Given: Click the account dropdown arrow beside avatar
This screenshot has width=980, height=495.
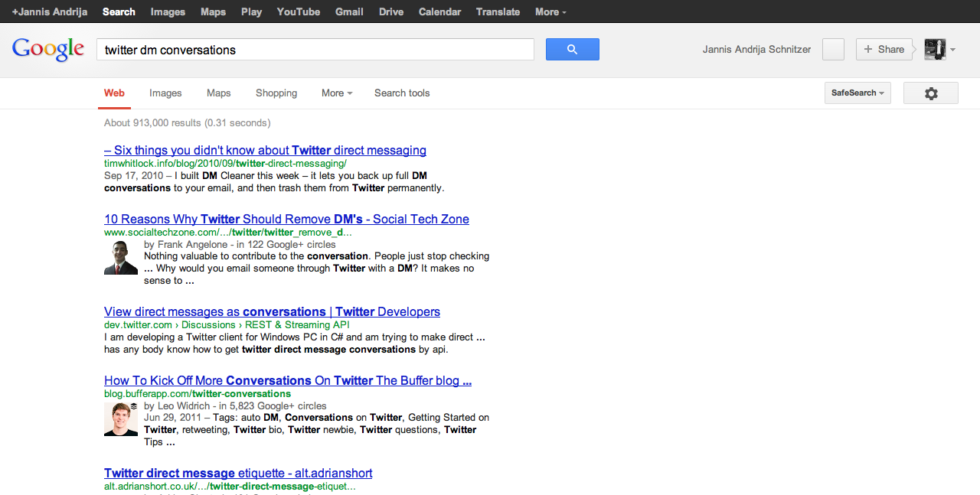Looking at the screenshot, I should (952, 50).
